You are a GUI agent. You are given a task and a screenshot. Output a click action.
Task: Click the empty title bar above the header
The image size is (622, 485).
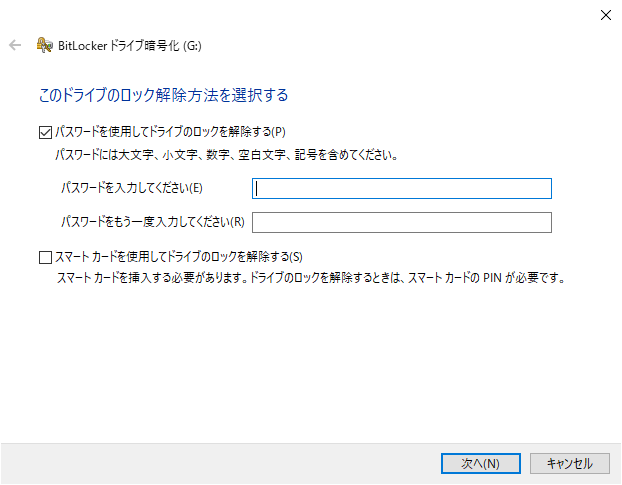pyautogui.click(x=300, y=14)
